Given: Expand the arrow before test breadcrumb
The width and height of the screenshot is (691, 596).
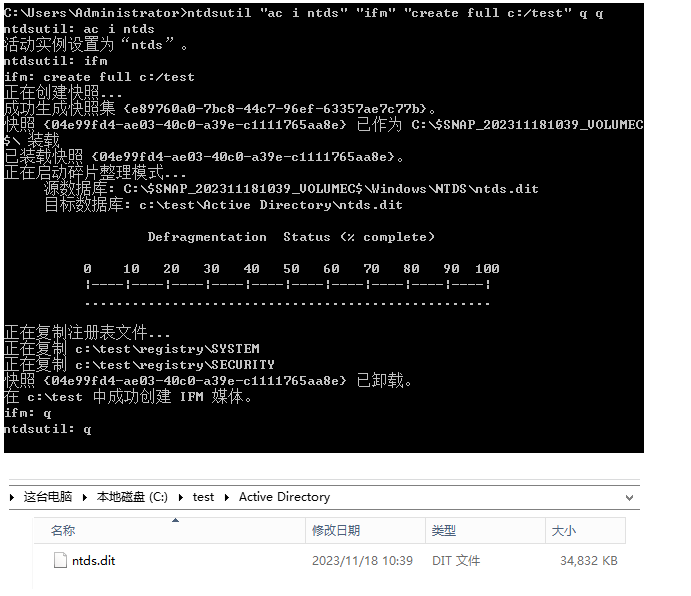Looking at the screenshot, I should (x=181, y=497).
